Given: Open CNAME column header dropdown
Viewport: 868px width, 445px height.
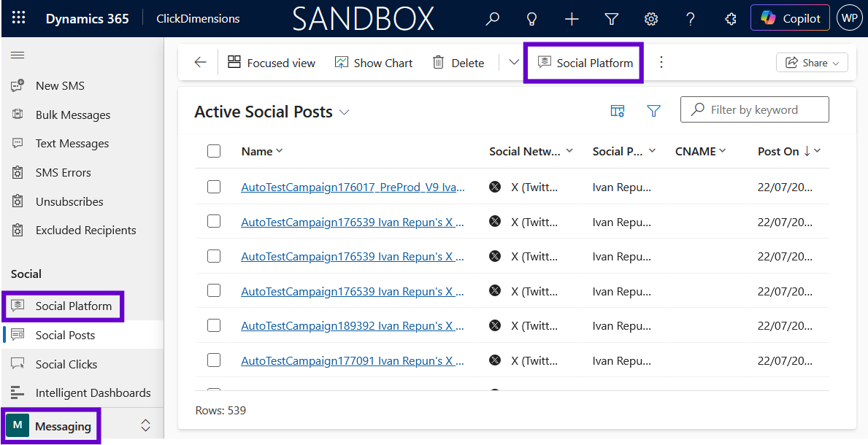Looking at the screenshot, I should pos(701,151).
